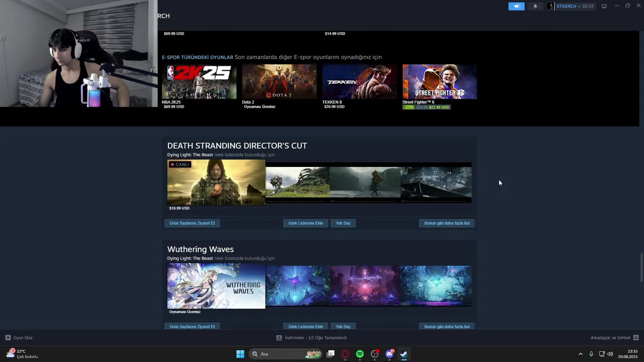644x362 pixels.
Task: Open OBS Studio from taskbar
Action: (x=374, y=354)
